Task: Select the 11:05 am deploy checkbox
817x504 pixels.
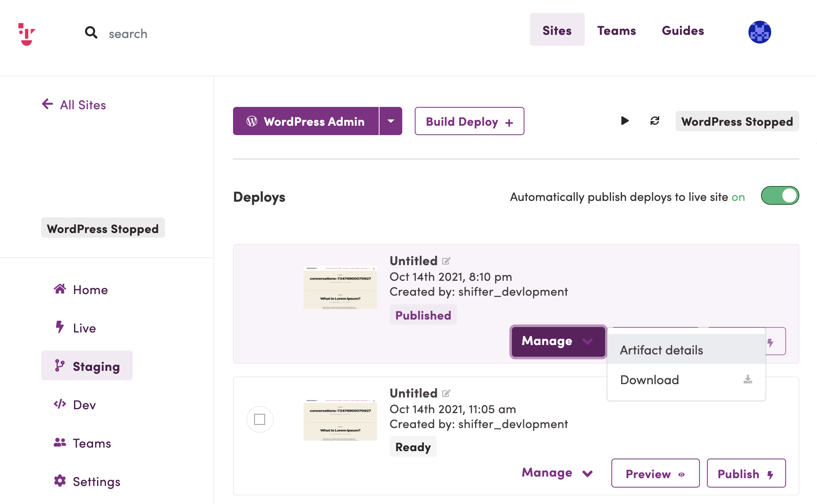Action: pos(260,419)
